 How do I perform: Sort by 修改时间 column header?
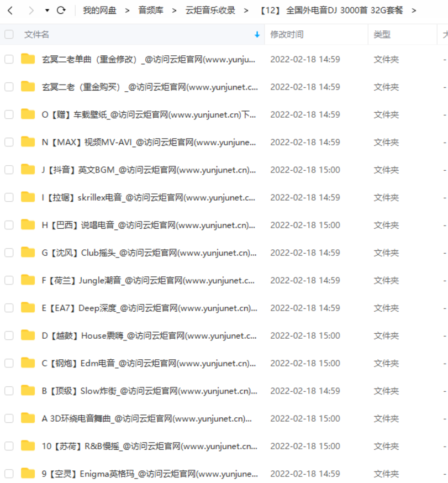pos(287,34)
